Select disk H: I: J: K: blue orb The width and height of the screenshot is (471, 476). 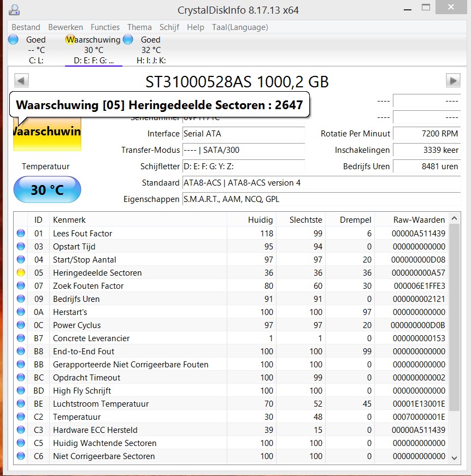pyautogui.click(x=128, y=39)
